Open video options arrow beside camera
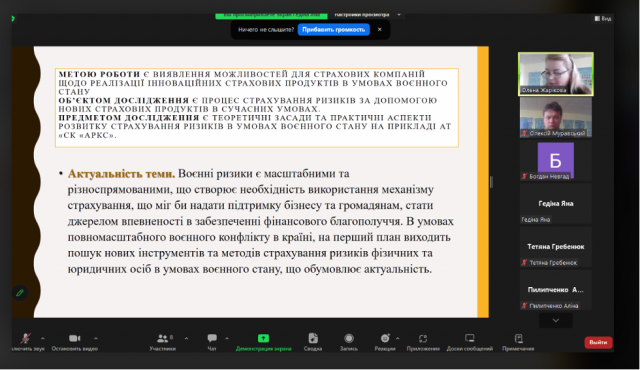Image resolution: width=640 pixels, height=370 pixels. (x=96, y=338)
